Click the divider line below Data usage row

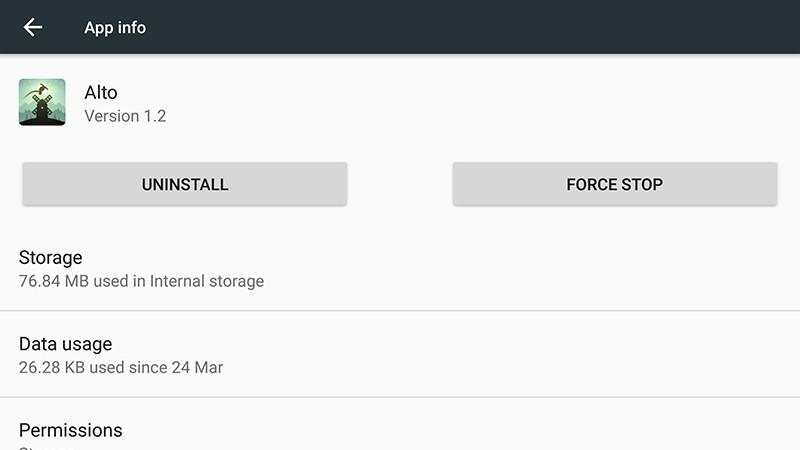click(x=400, y=397)
